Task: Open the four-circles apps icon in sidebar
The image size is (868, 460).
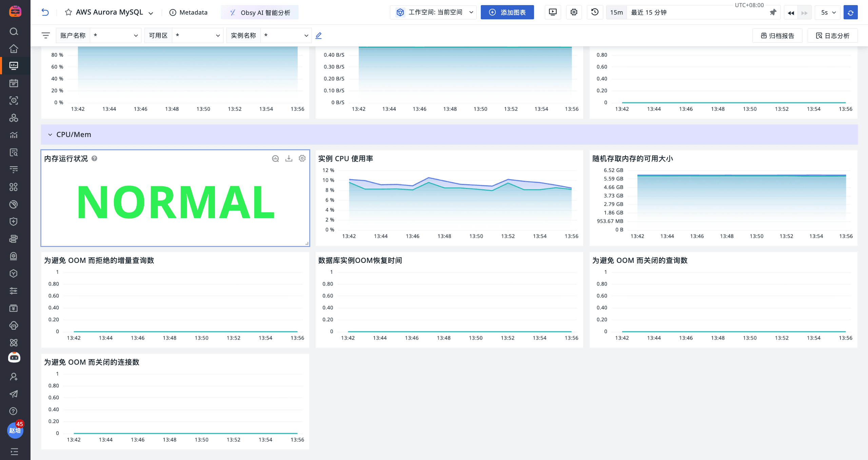Action: click(14, 187)
